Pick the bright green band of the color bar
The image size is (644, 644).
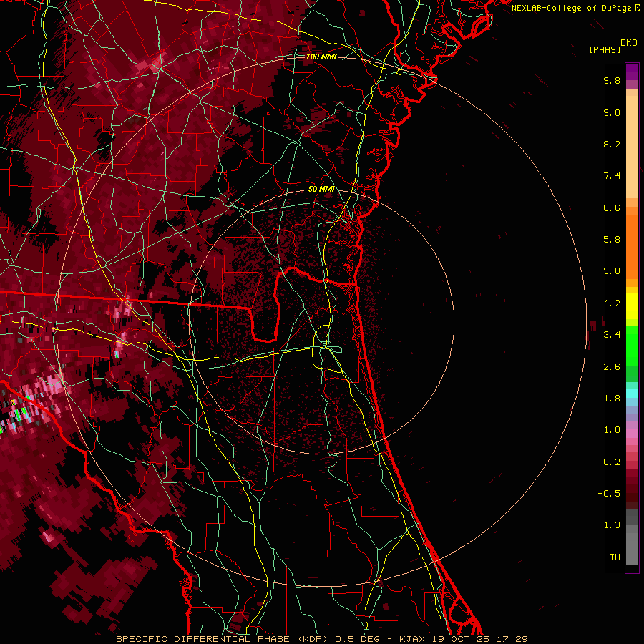632,345
